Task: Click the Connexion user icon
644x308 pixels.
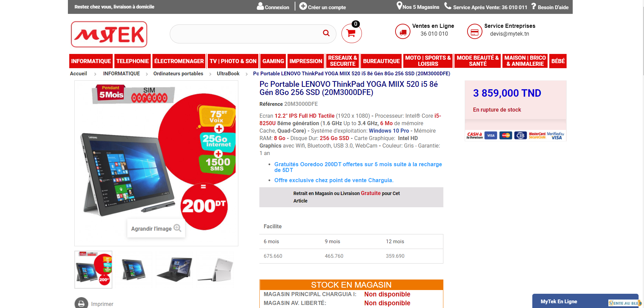Action: point(260,6)
